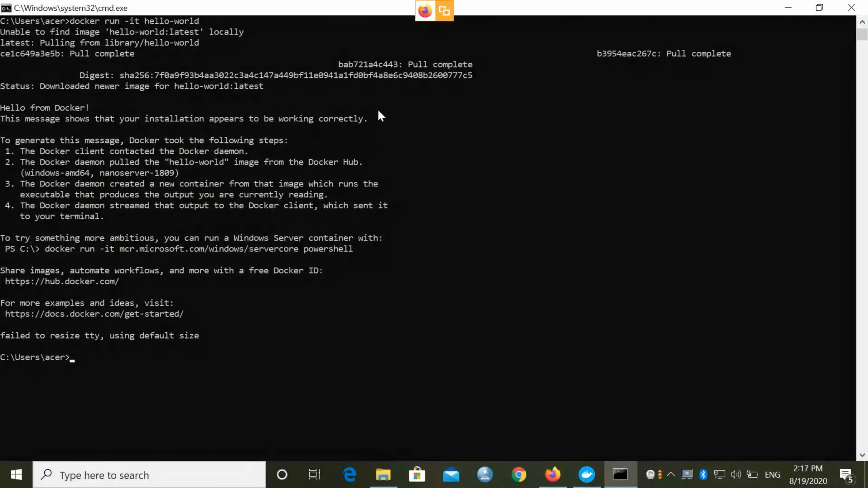
Task: Open Action Center notifications
Action: (846, 474)
